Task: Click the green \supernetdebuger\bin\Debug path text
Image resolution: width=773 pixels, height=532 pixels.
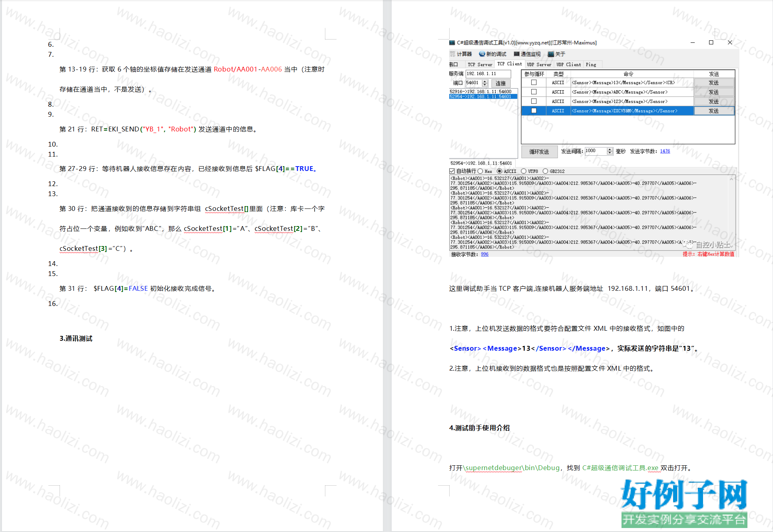Action: pos(511,468)
